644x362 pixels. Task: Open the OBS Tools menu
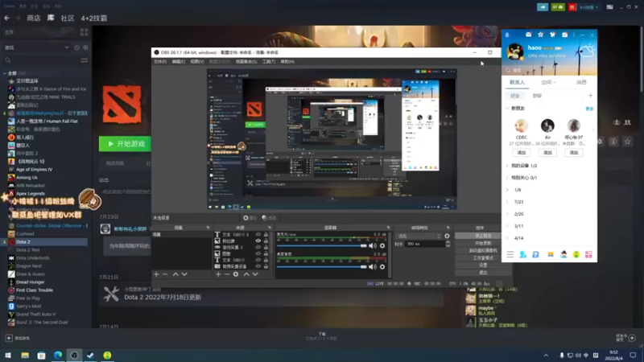coord(269,62)
